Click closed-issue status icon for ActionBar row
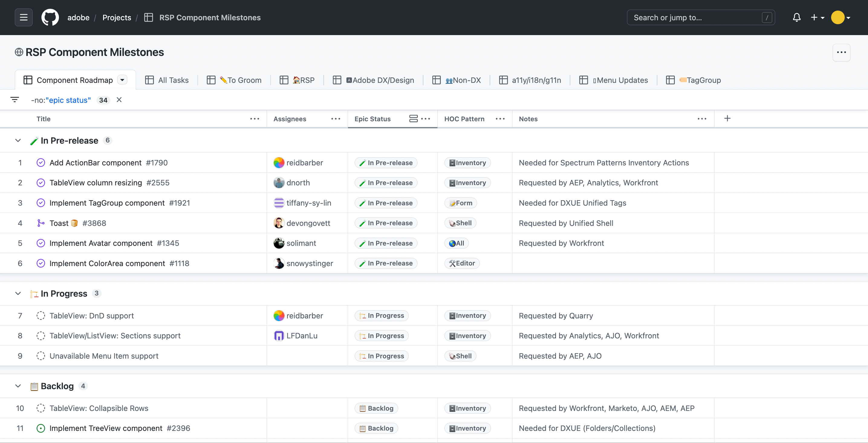The image size is (868, 443). click(41, 162)
